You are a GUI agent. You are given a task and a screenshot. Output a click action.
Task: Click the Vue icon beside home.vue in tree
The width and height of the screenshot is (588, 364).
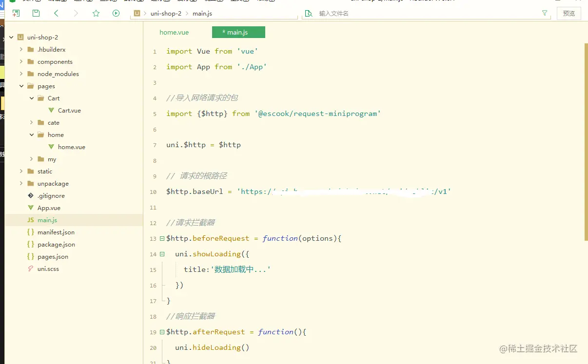point(51,147)
